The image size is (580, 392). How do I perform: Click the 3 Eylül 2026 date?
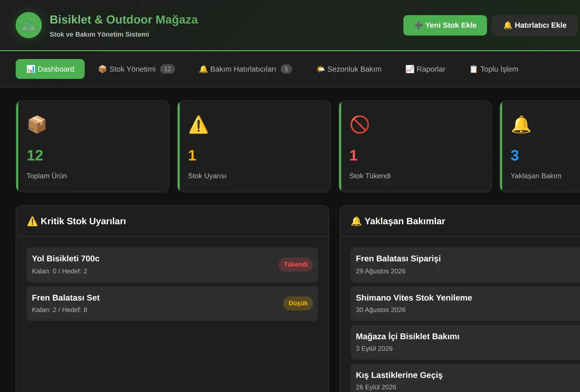click(x=374, y=348)
